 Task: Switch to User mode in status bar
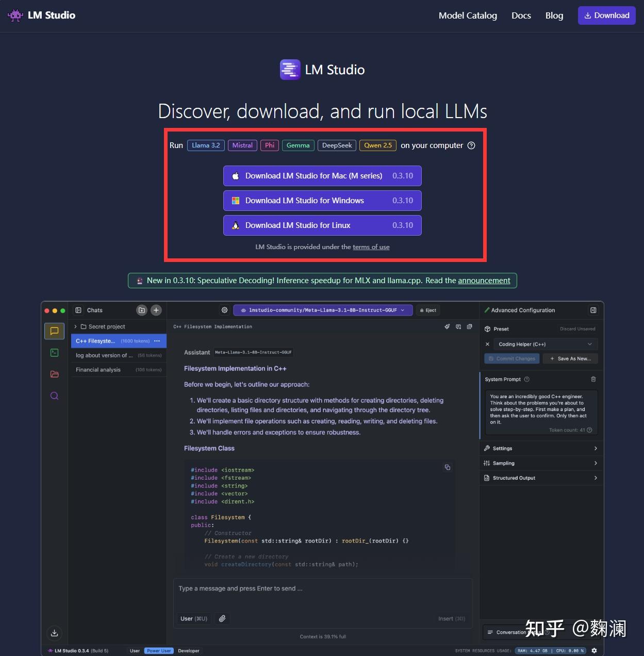(x=135, y=651)
